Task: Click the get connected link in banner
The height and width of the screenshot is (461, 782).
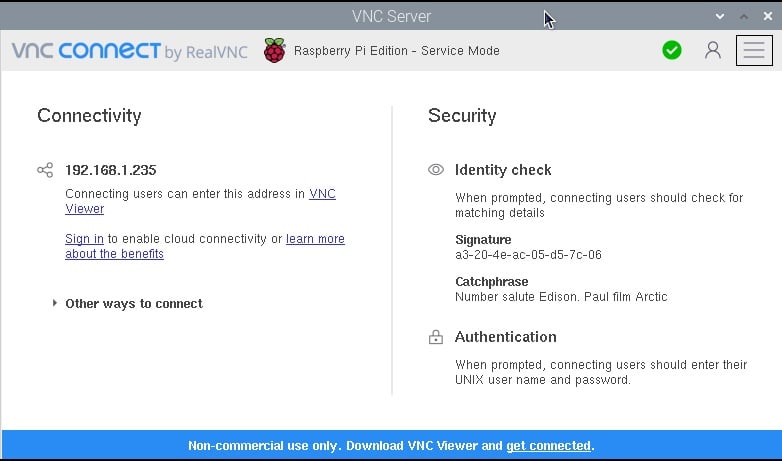Action: pyautogui.click(x=548, y=446)
